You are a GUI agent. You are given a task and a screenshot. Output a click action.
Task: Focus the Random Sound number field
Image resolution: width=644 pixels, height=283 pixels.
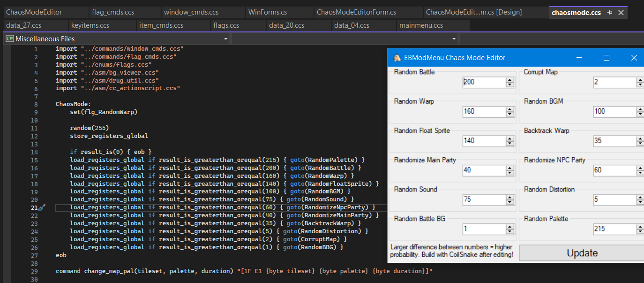[484, 199]
